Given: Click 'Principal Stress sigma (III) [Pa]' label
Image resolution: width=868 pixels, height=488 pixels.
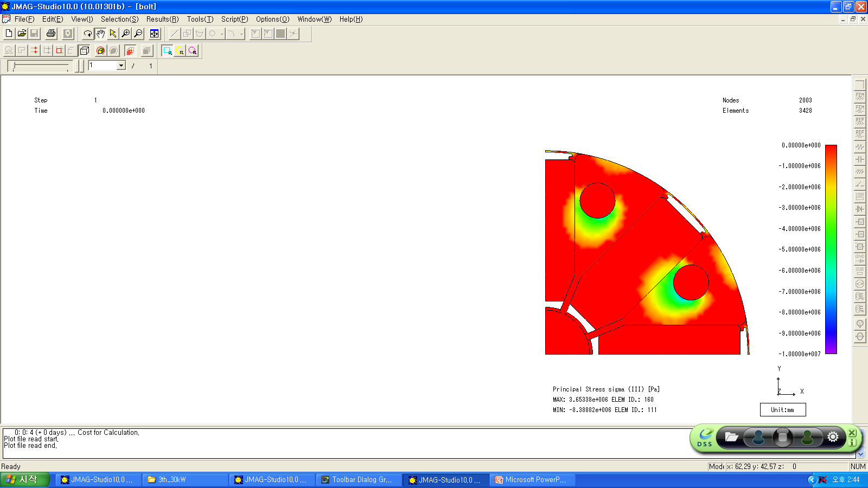Looking at the screenshot, I should (606, 389).
